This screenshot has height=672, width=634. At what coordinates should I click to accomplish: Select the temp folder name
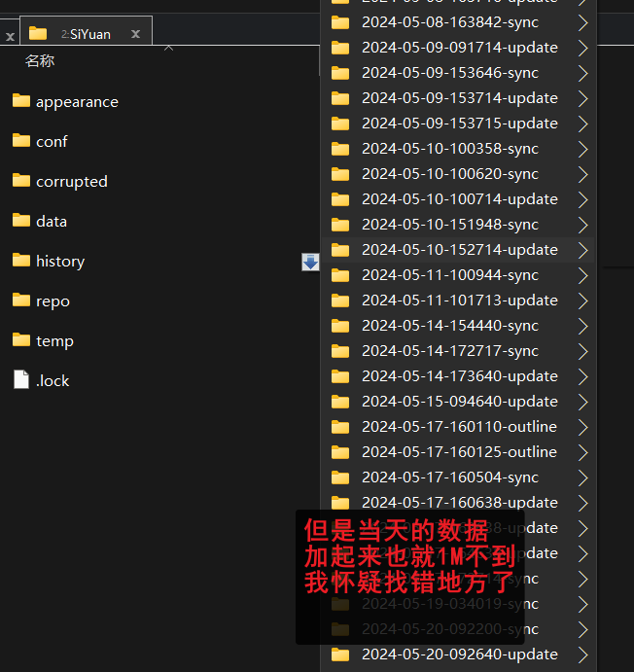tap(54, 341)
